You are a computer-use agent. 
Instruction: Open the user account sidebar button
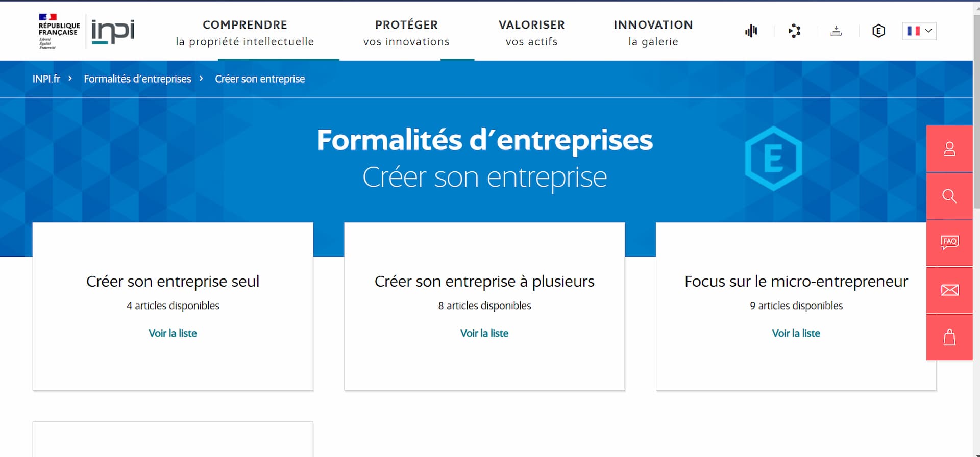[949, 149]
